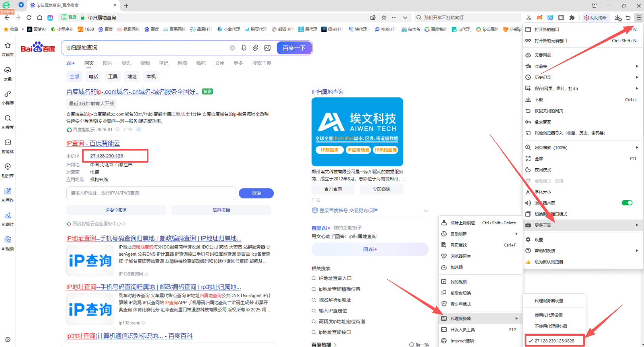Expand the 自动刷新 submenu

coord(480,234)
